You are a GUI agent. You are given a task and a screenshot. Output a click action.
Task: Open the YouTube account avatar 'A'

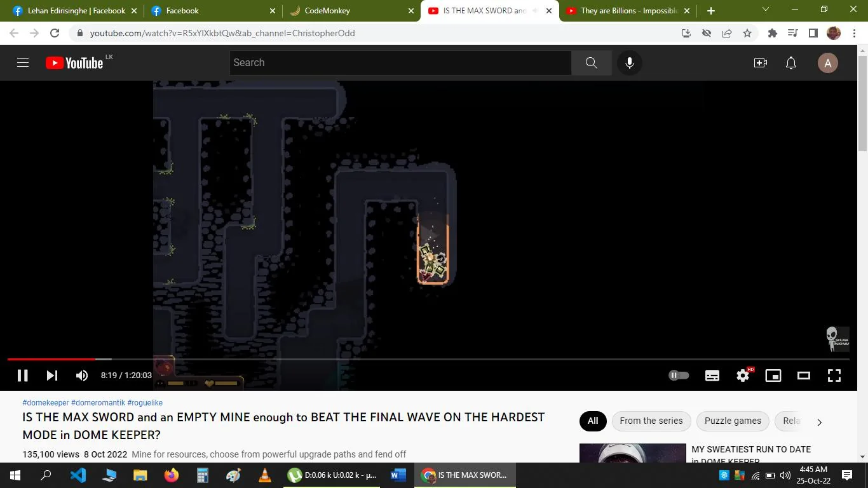(x=827, y=63)
